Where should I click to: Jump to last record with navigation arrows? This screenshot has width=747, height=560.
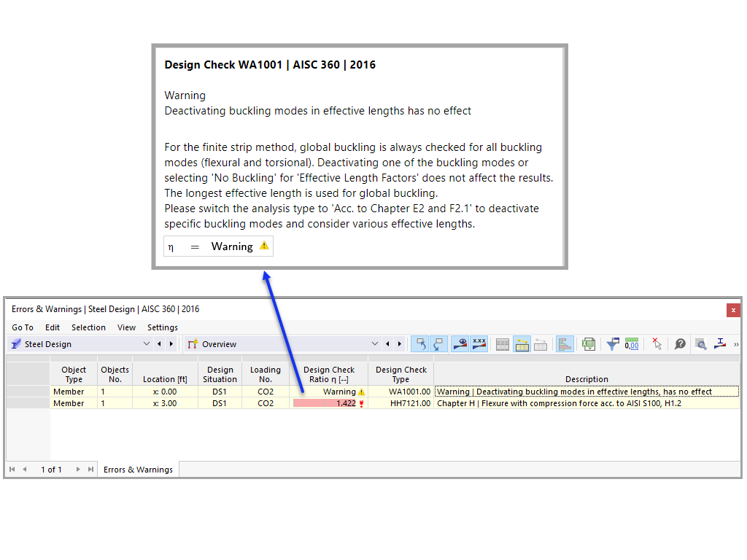point(88,470)
